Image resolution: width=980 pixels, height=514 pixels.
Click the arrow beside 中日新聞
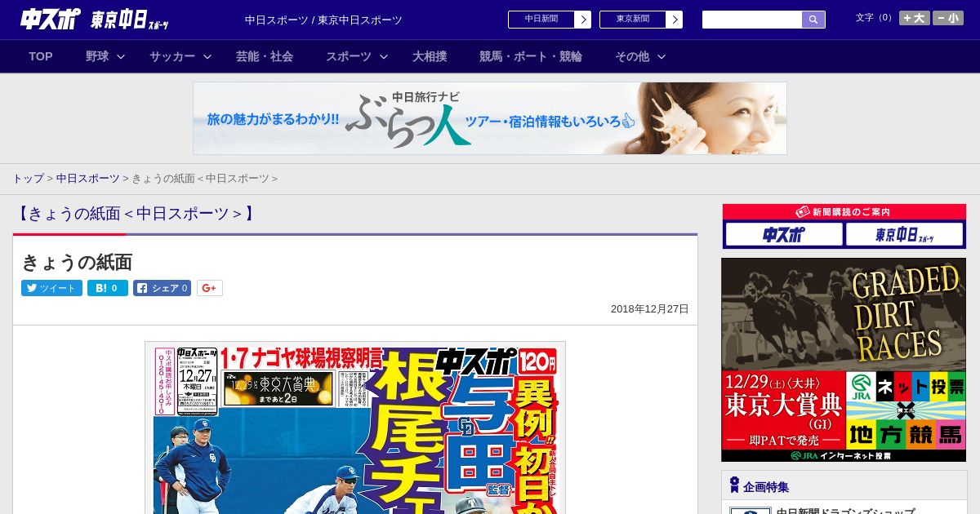pyautogui.click(x=583, y=20)
